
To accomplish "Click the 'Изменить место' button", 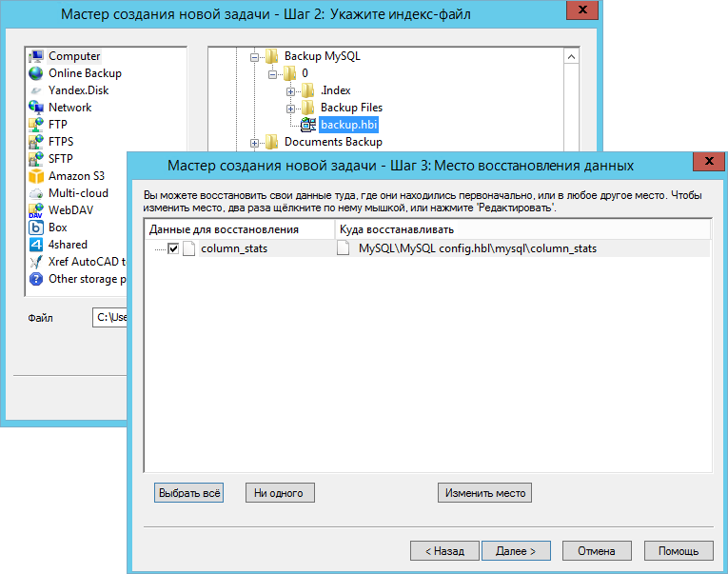I will [484, 493].
